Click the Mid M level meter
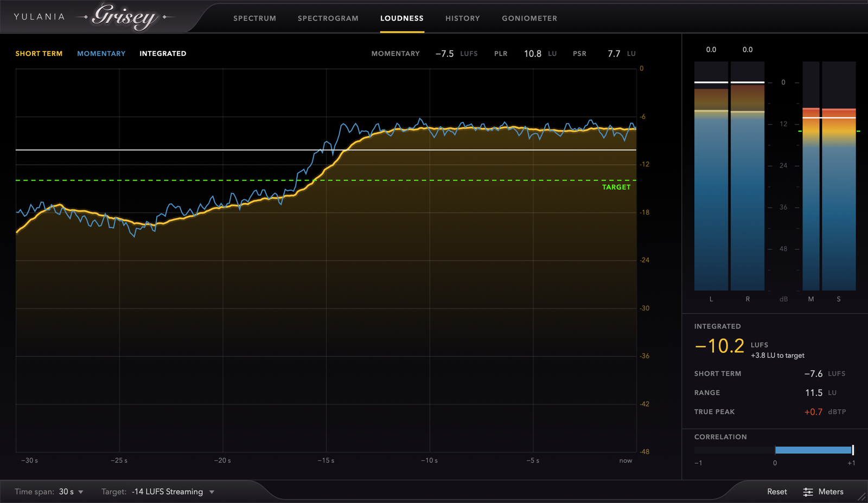Screen dimensions: 868x503 [811, 176]
